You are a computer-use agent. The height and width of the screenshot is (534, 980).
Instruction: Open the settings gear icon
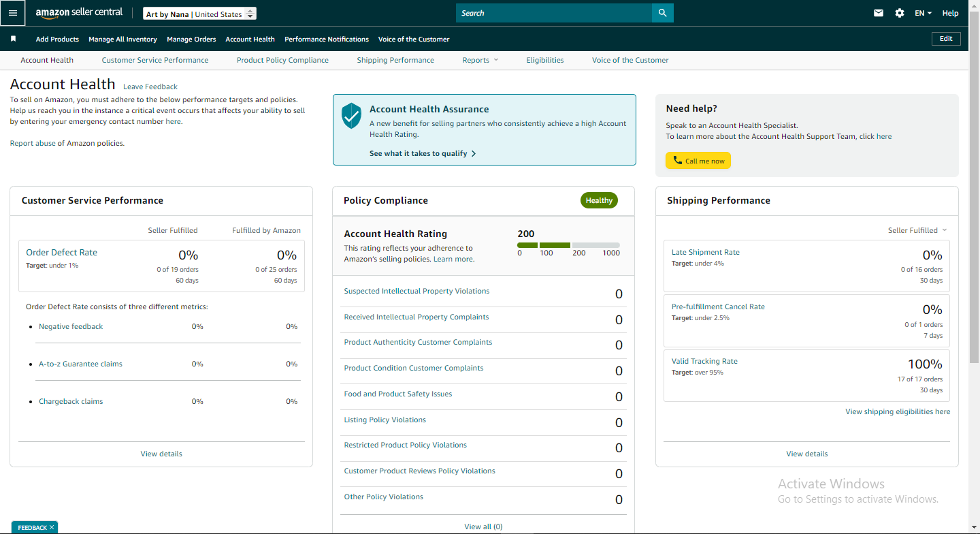(x=900, y=13)
